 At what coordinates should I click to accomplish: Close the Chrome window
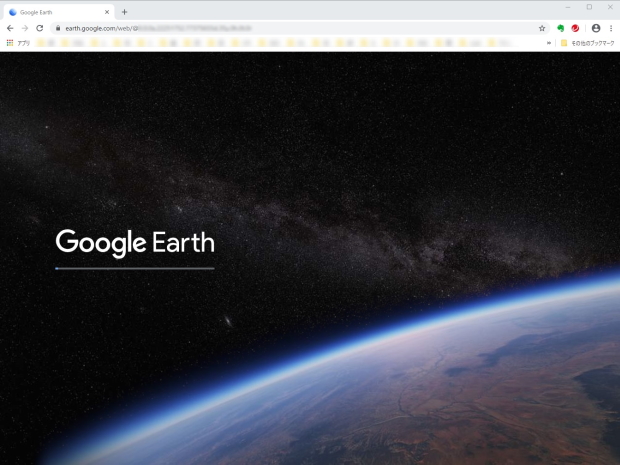(x=610, y=7)
